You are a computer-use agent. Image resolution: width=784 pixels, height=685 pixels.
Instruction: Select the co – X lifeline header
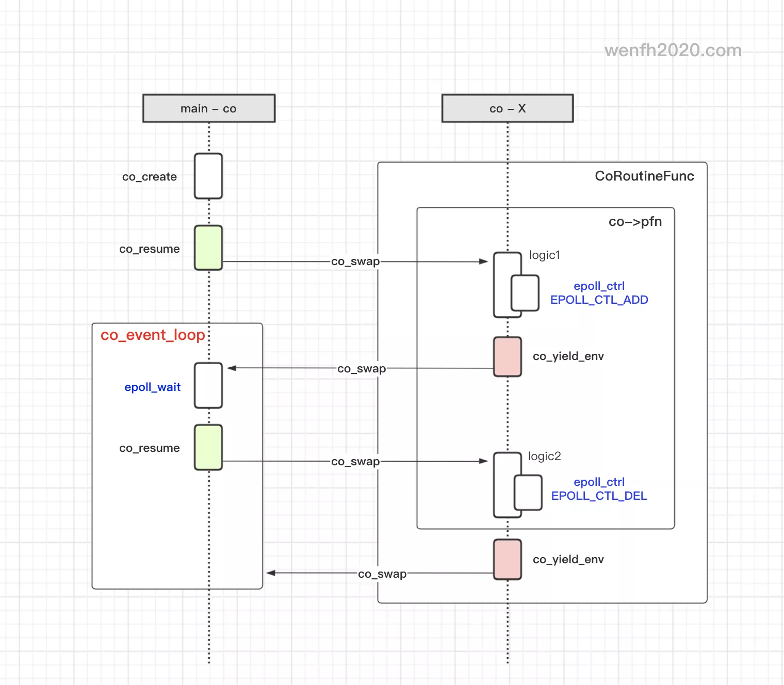(x=507, y=108)
